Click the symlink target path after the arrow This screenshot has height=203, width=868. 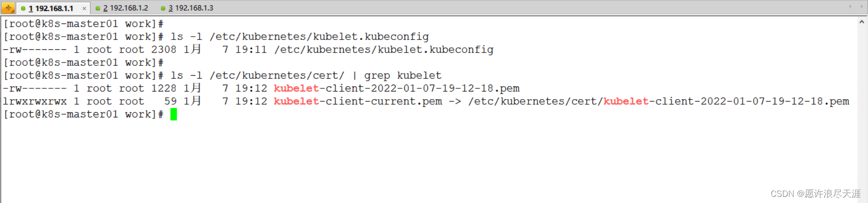tap(658, 101)
